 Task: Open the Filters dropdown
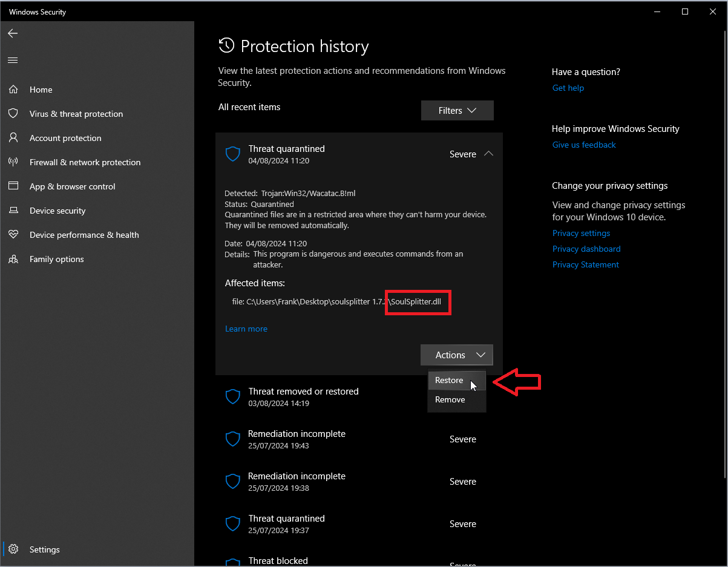pyautogui.click(x=457, y=111)
